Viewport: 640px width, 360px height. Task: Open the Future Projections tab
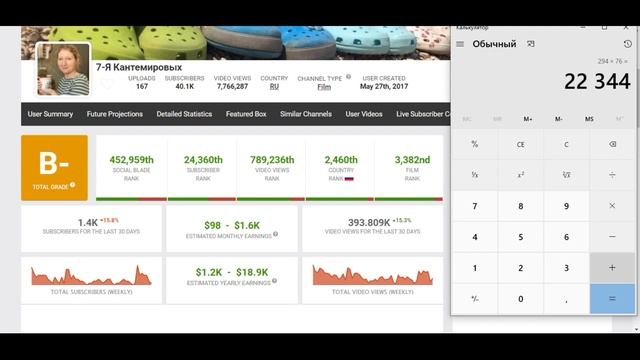pyautogui.click(x=115, y=114)
